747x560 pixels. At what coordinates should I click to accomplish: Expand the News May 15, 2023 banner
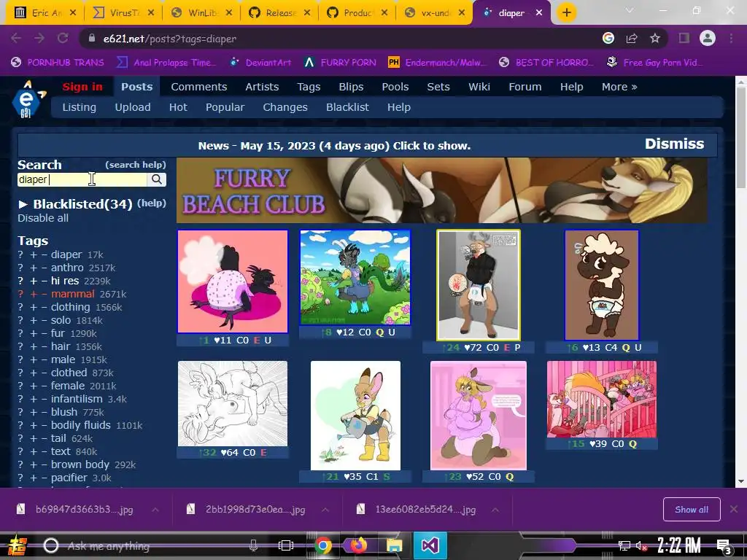click(x=334, y=146)
